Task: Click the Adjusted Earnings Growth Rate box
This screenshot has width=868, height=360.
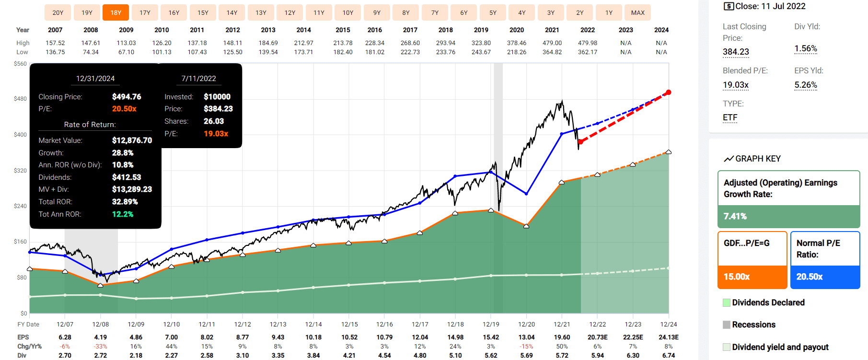Action: pyautogui.click(x=789, y=199)
